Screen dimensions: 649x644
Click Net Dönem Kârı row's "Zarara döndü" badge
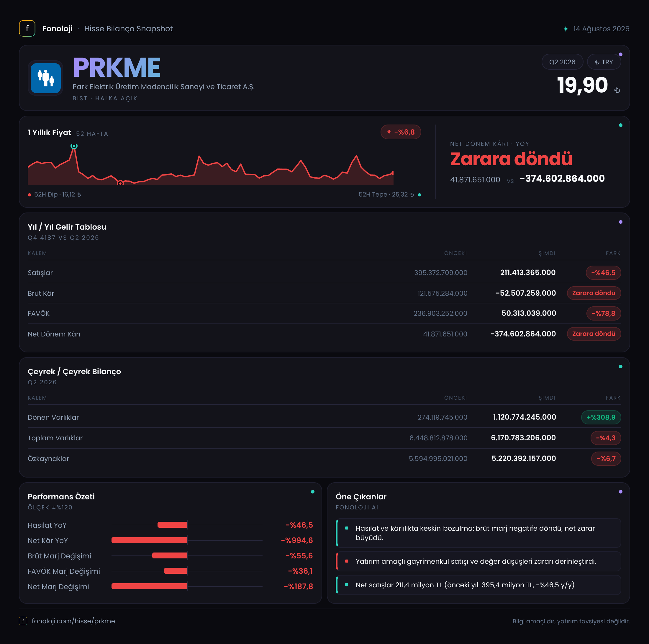click(594, 334)
